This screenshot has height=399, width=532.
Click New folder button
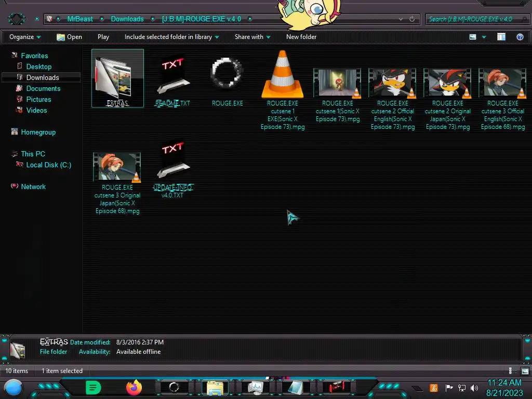tap(301, 37)
